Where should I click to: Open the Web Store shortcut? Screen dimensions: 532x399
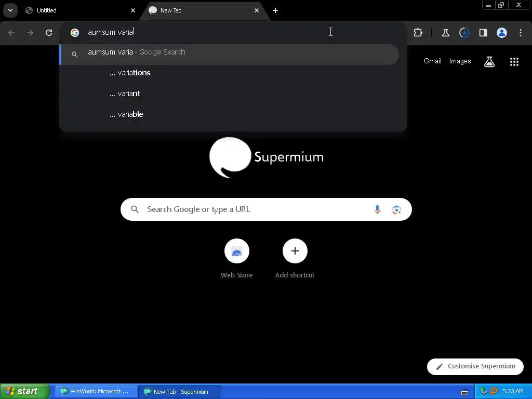[x=236, y=259]
